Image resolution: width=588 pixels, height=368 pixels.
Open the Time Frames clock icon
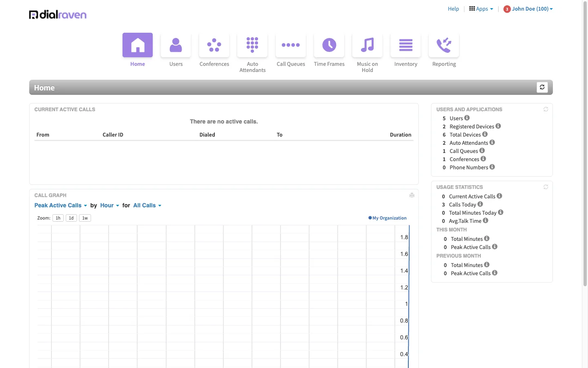(329, 45)
